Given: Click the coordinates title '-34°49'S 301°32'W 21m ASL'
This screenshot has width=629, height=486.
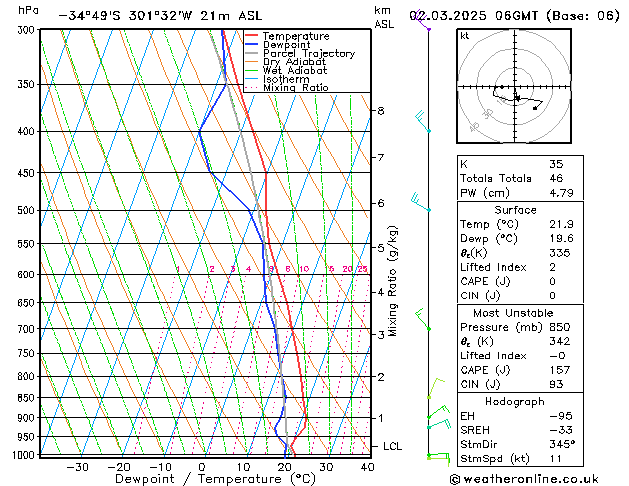Looking at the screenshot, I should click(160, 16).
